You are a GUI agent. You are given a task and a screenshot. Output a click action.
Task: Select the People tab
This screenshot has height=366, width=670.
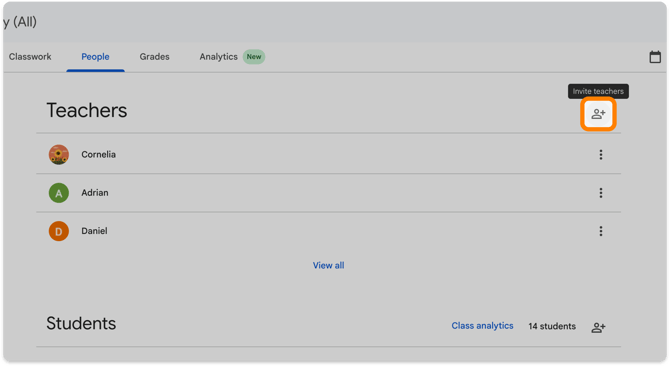pos(95,57)
